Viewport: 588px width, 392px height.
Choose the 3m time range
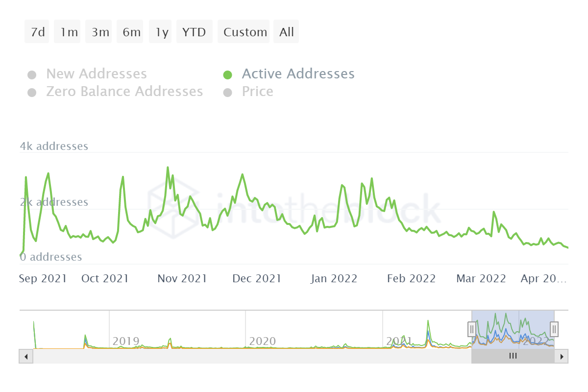coord(100,32)
